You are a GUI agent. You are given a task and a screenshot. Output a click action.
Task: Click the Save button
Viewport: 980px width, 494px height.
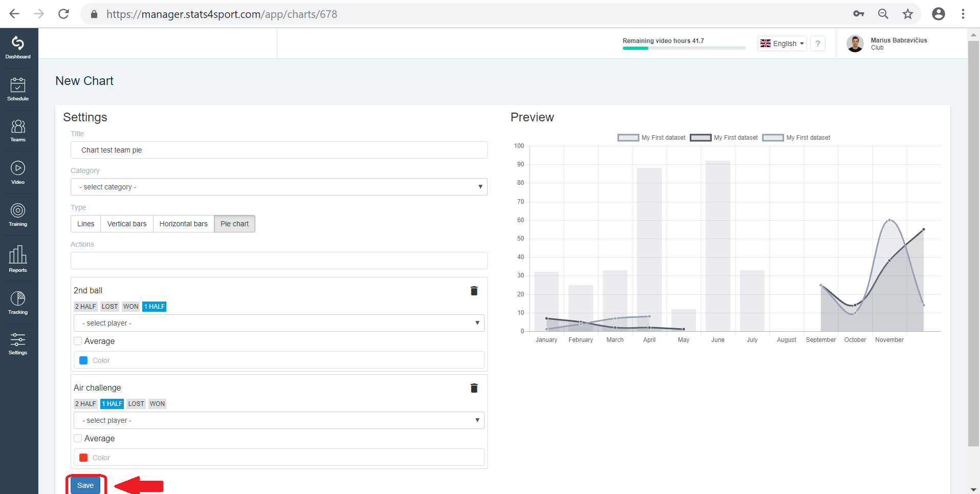coord(85,485)
